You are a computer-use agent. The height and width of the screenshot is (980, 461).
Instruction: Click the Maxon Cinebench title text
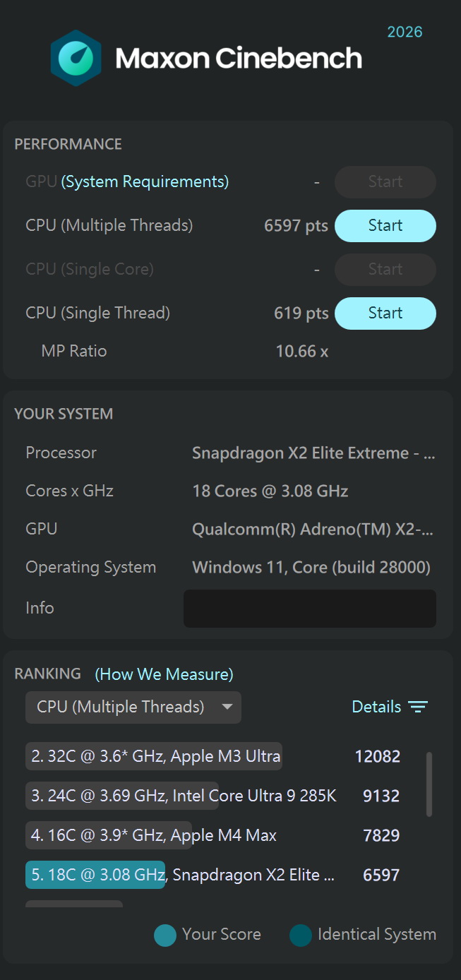(x=239, y=58)
